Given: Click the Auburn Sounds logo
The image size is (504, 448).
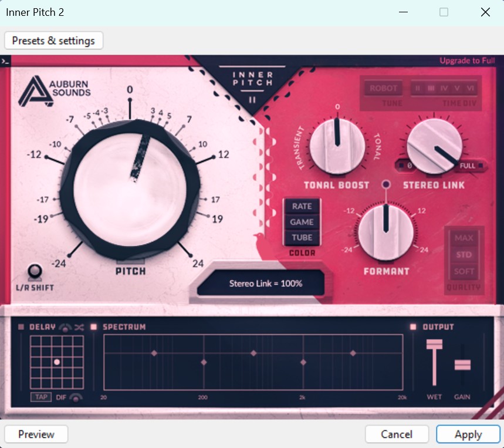Looking at the screenshot, I should pyautogui.click(x=55, y=90).
